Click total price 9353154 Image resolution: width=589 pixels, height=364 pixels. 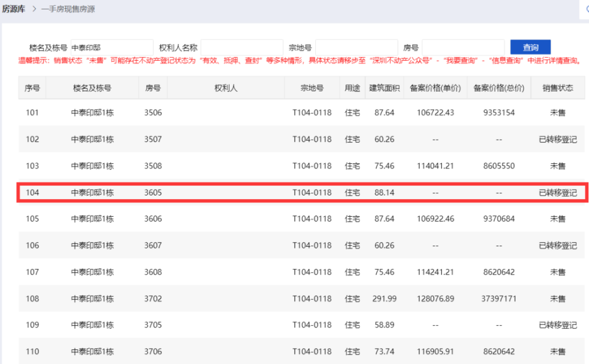coord(499,112)
